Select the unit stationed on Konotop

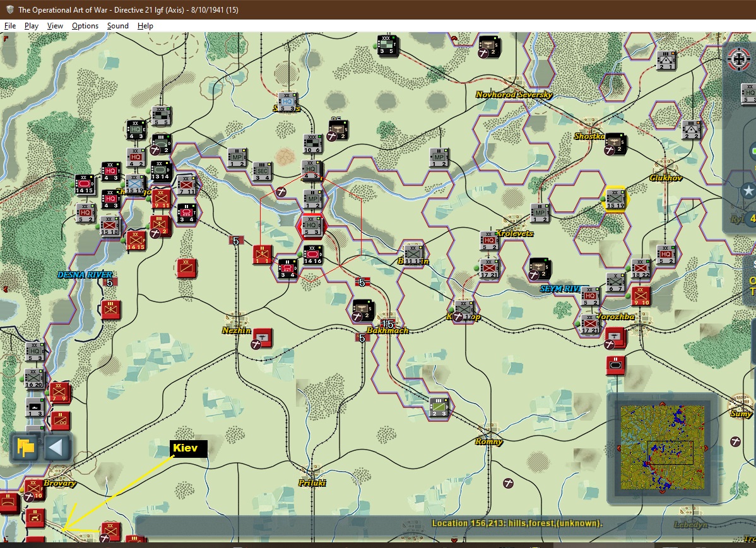tap(464, 310)
